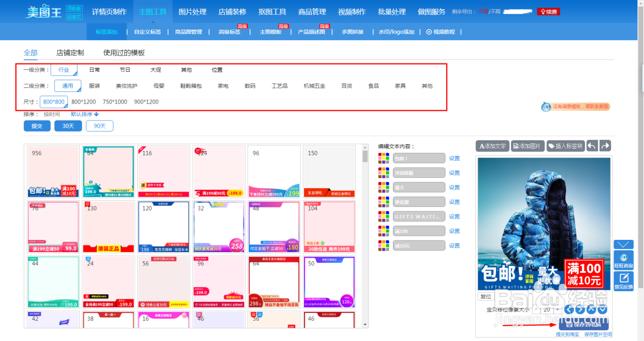Redo edit arrow button
The height and width of the screenshot is (341, 644).
point(605,146)
